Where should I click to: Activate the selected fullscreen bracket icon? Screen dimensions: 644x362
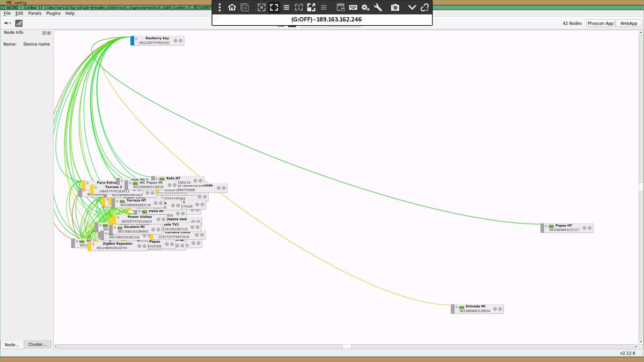pos(274,8)
